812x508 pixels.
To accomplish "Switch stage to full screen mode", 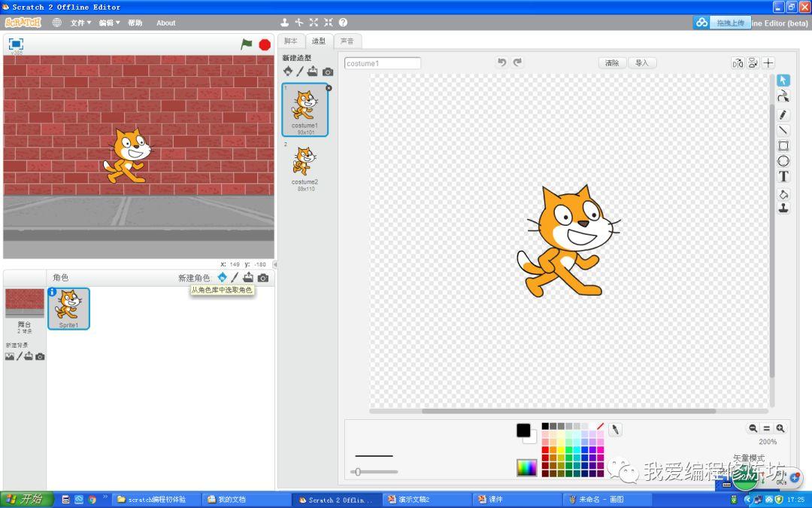I will click(x=16, y=44).
